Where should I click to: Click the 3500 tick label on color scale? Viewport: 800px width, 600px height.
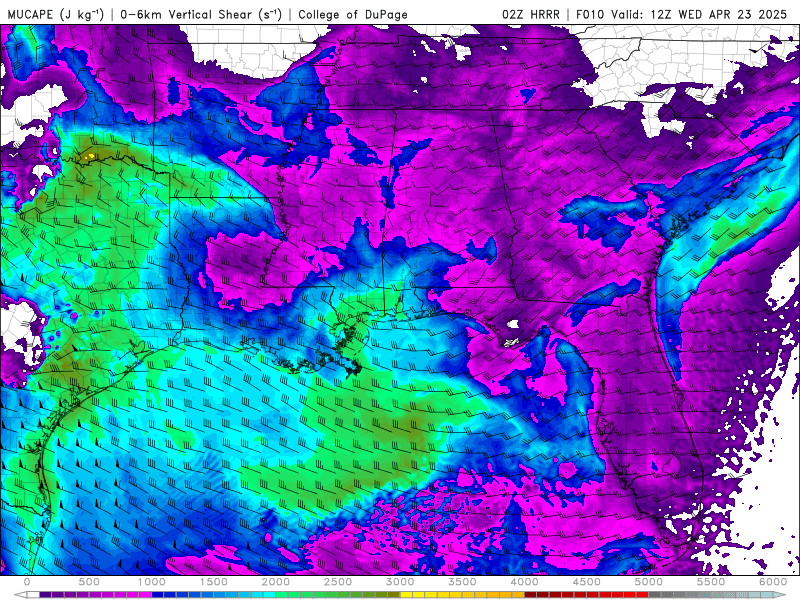(x=463, y=582)
